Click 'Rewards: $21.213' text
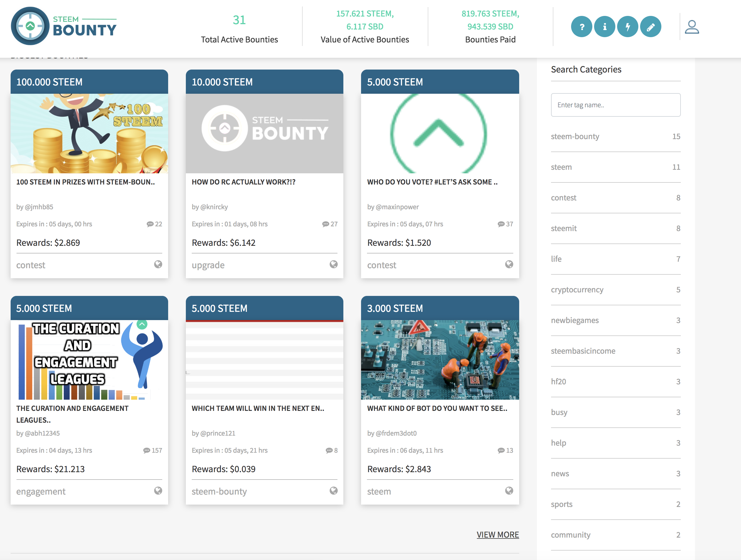Image resolution: width=741 pixels, height=560 pixels. pos(50,469)
